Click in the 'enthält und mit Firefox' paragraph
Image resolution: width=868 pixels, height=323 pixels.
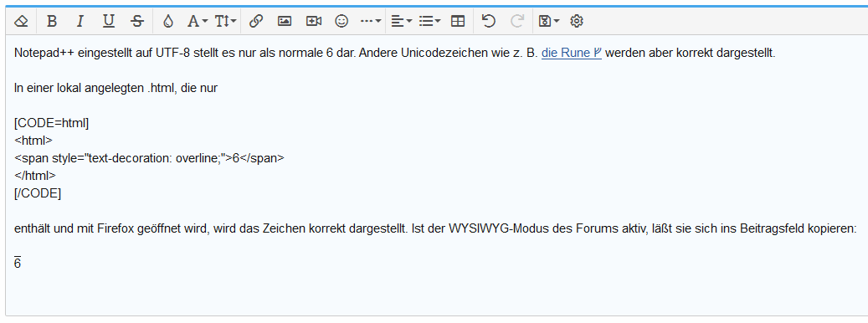[435, 229]
